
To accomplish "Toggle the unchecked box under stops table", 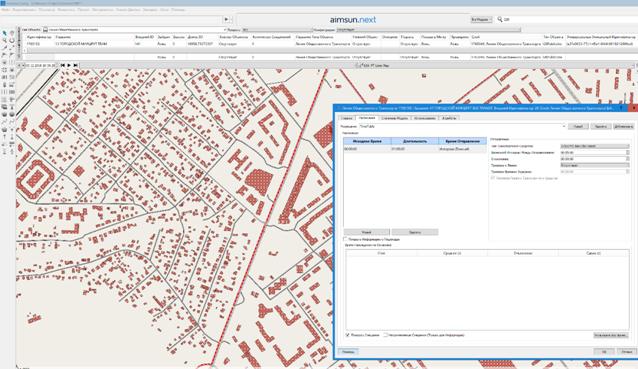I will pos(385,335).
